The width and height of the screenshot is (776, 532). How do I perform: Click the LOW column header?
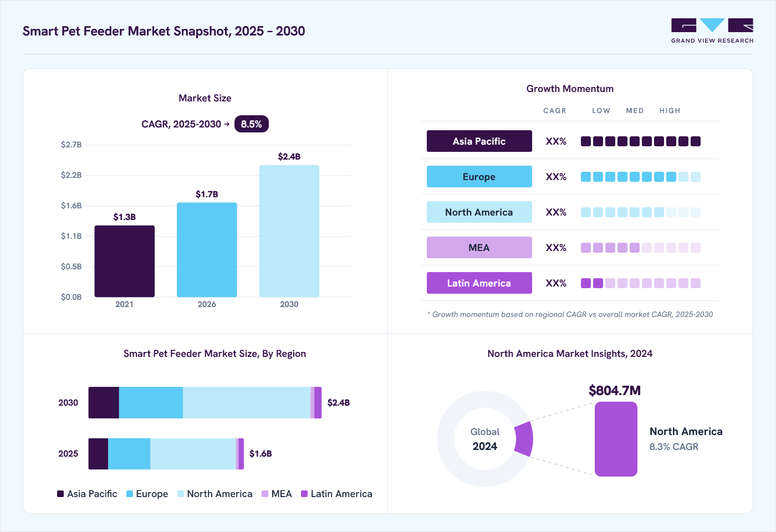(x=601, y=111)
